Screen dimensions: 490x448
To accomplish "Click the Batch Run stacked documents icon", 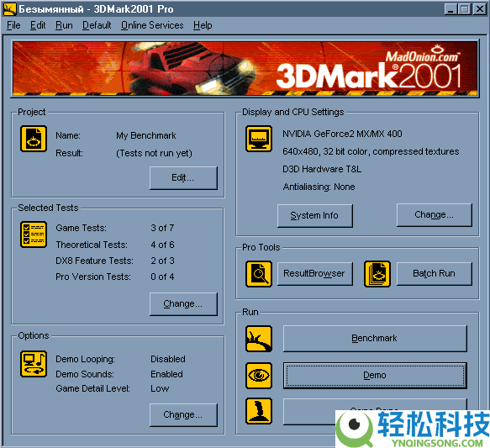I will pos(377,274).
